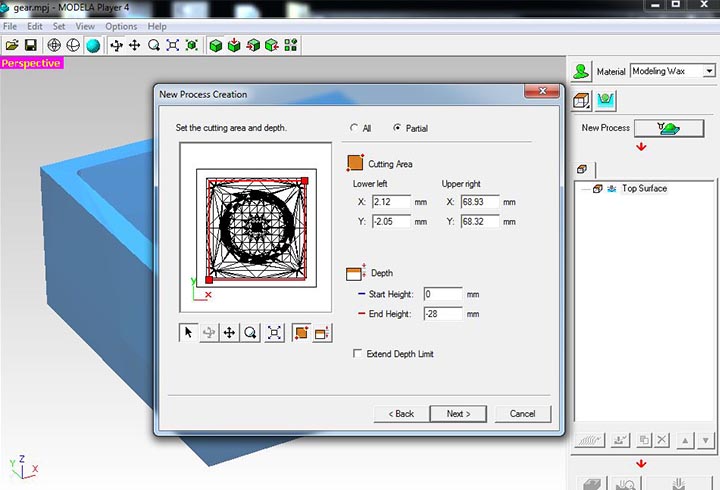Open the Edit menu
720x490 pixels.
pos(34,26)
